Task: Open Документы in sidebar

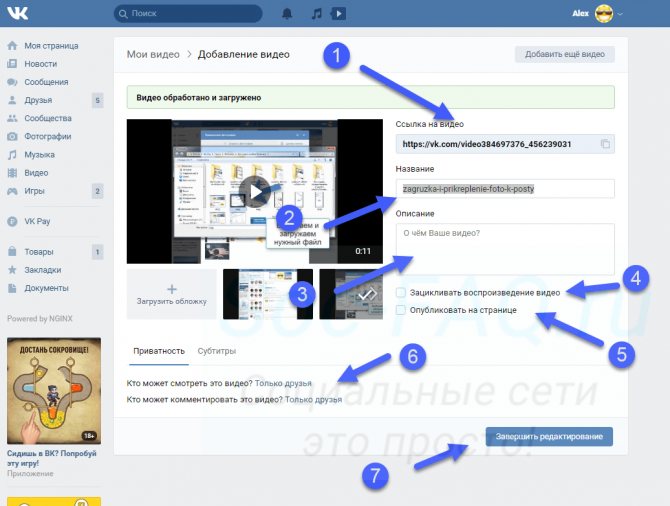Action: coord(46,288)
